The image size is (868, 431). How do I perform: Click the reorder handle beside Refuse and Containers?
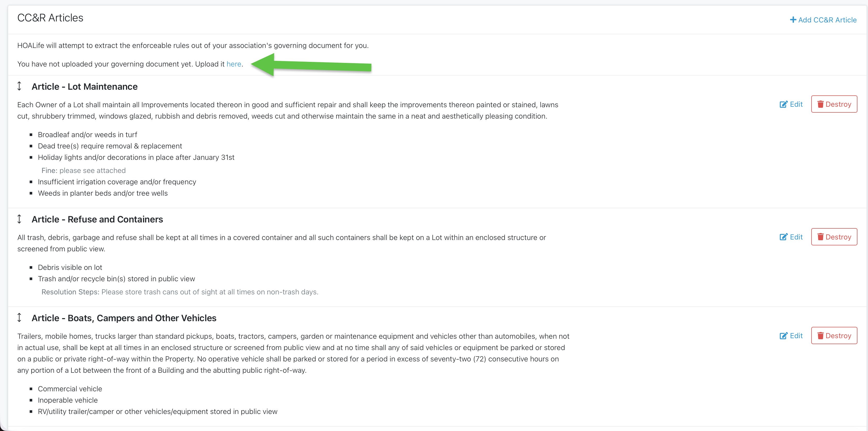[x=19, y=219]
